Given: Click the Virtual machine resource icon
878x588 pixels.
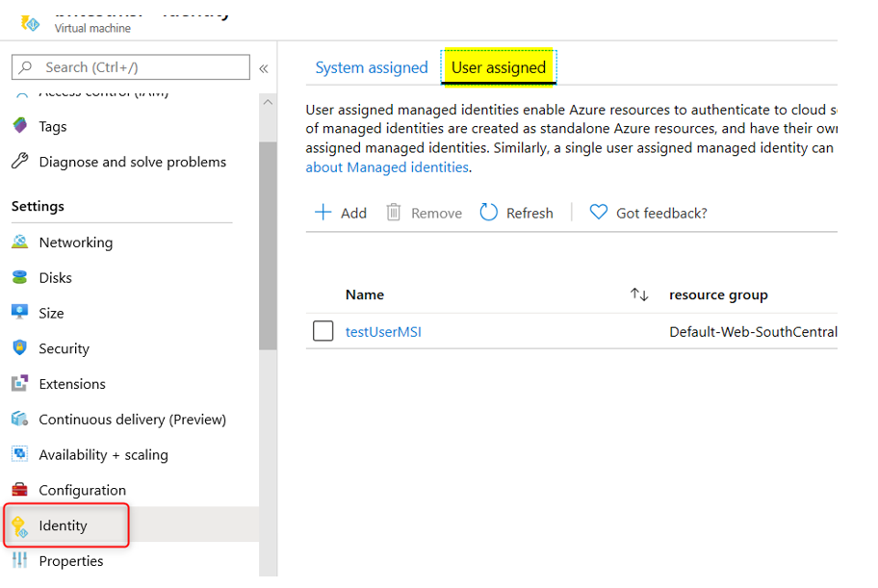Looking at the screenshot, I should (30, 23).
